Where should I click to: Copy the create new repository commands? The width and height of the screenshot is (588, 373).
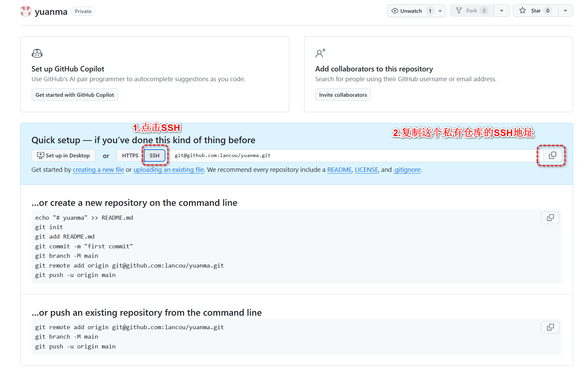(x=550, y=218)
